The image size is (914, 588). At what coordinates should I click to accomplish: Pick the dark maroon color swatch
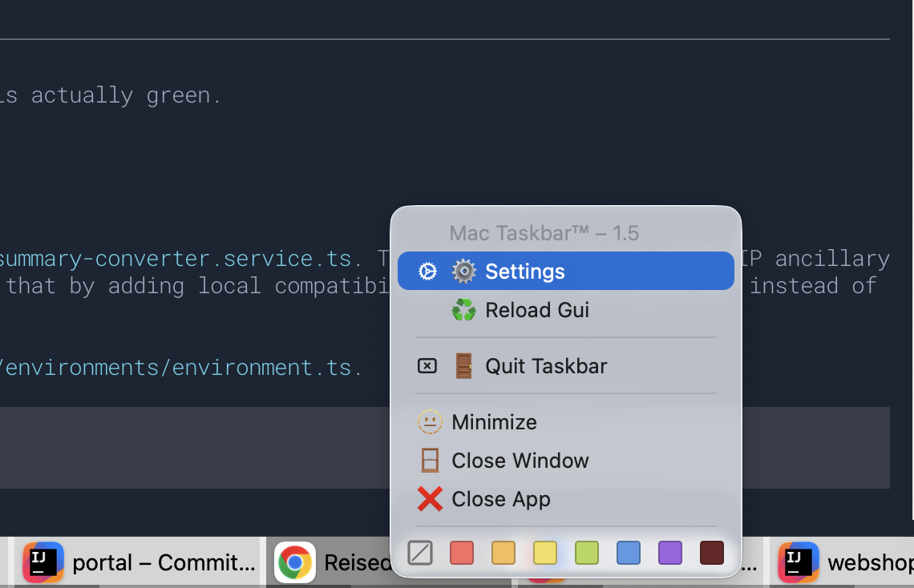712,553
